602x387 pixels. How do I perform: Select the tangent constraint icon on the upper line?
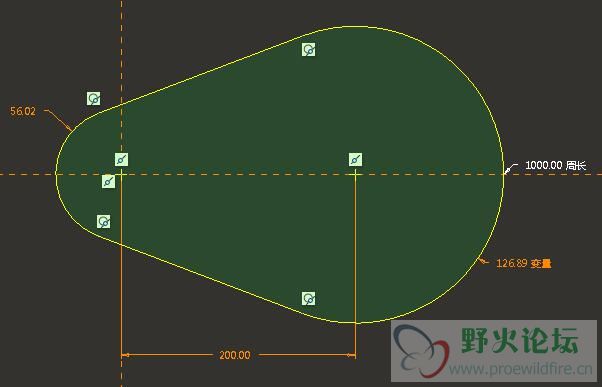[x=309, y=50]
